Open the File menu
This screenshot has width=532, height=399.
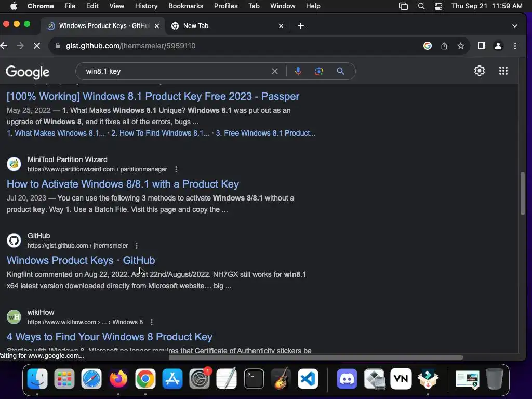click(x=70, y=6)
